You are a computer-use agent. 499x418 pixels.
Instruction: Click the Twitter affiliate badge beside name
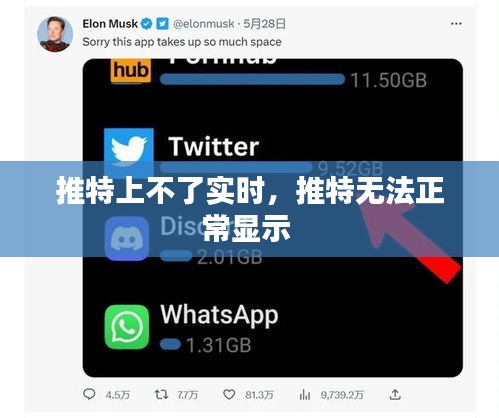tap(163, 24)
